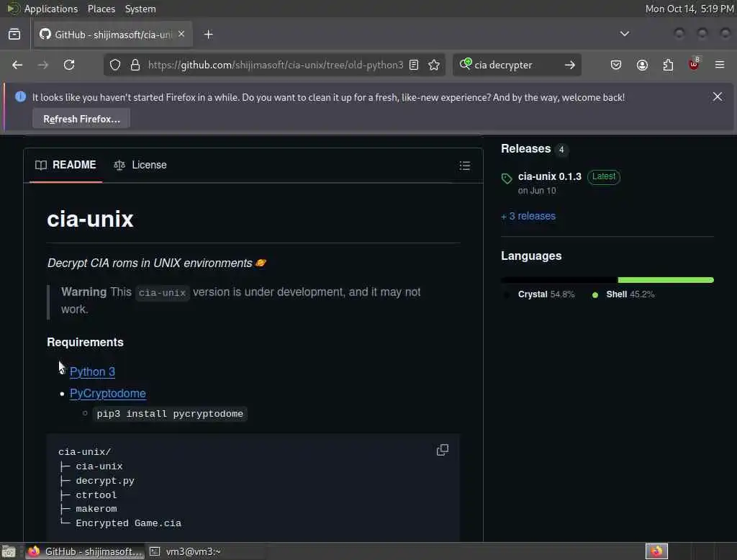Click the pip3 install pycryptodome code text
This screenshot has height=560, width=737.
coord(170,414)
